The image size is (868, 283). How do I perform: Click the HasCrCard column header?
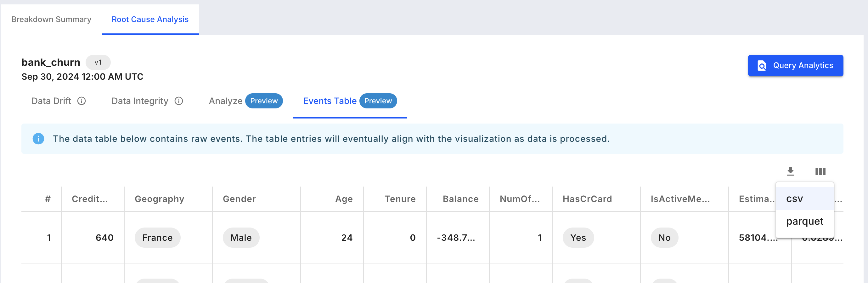(x=587, y=199)
